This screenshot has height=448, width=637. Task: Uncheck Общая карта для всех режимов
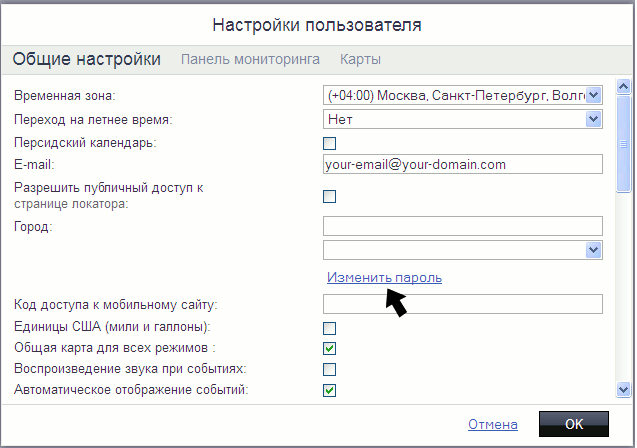coord(329,349)
